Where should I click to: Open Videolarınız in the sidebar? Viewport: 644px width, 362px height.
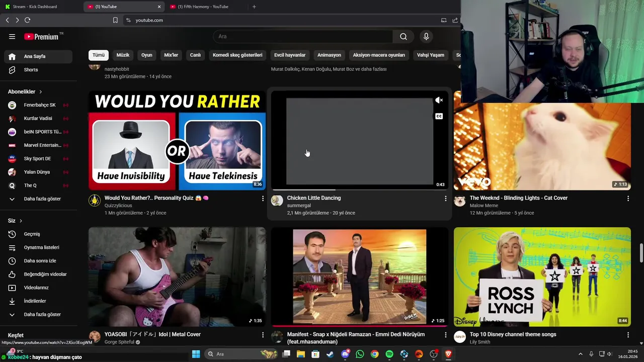point(38,288)
